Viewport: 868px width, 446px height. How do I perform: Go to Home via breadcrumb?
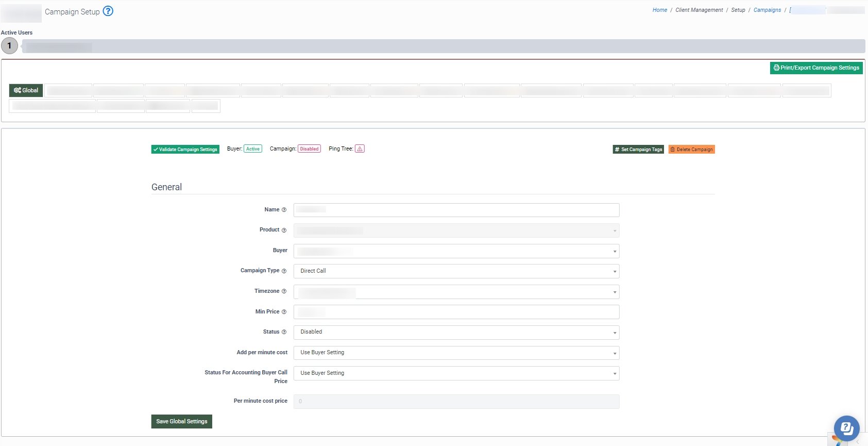pyautogui.click(x=659, y=10)
